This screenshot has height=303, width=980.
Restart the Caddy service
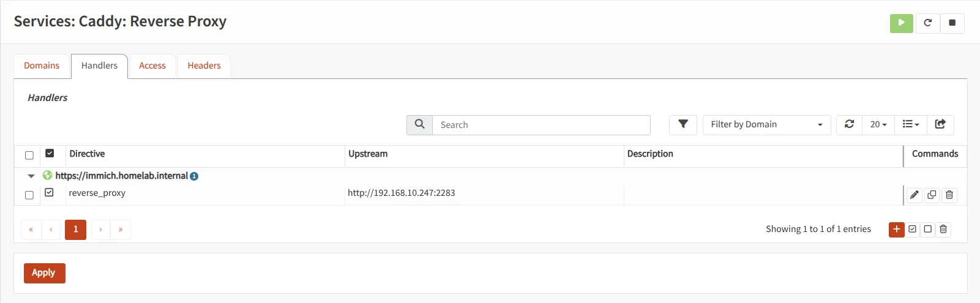pos(927,23)
